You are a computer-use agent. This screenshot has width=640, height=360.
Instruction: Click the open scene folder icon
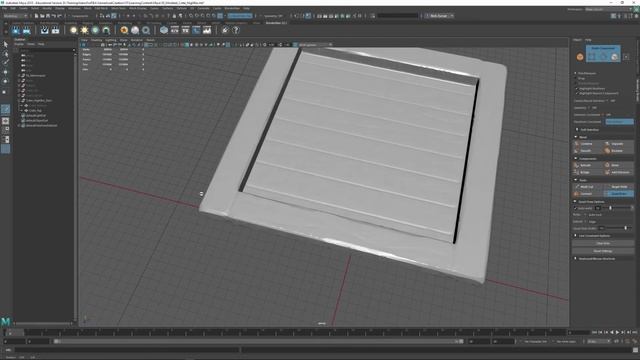tap(42, 16)
